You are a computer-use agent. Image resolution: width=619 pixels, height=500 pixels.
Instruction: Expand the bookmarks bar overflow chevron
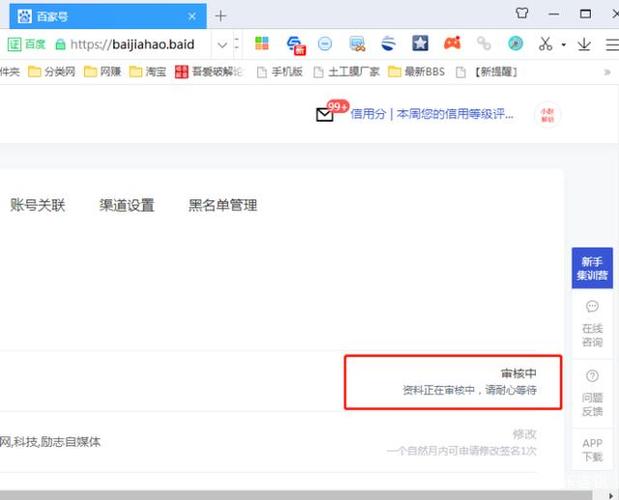tap(607, 72)
